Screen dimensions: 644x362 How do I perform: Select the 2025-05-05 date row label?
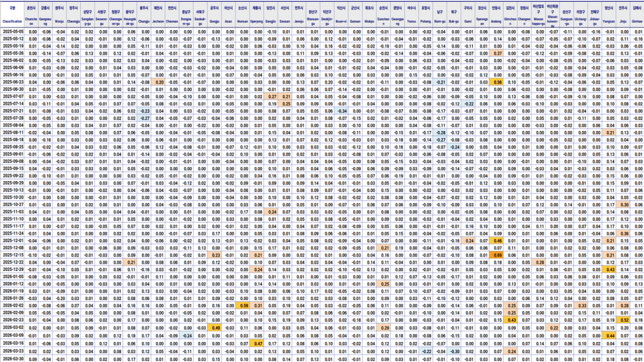pos(12,32)
